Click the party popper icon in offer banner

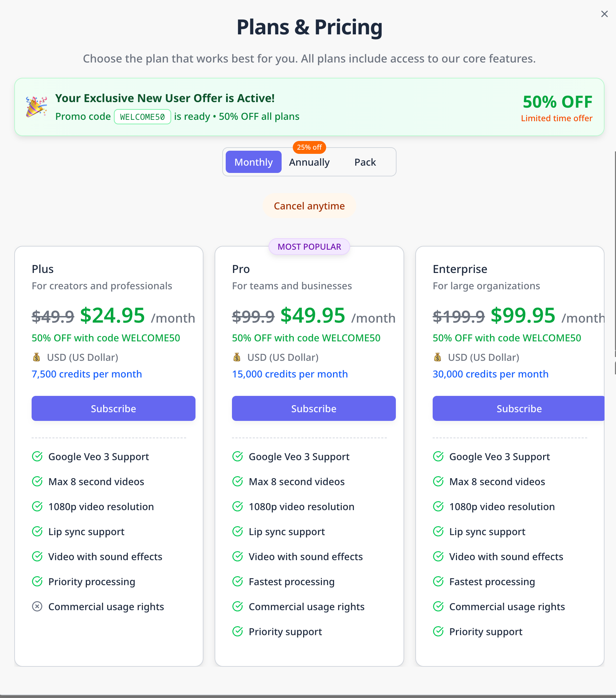(x=36, y=107)
